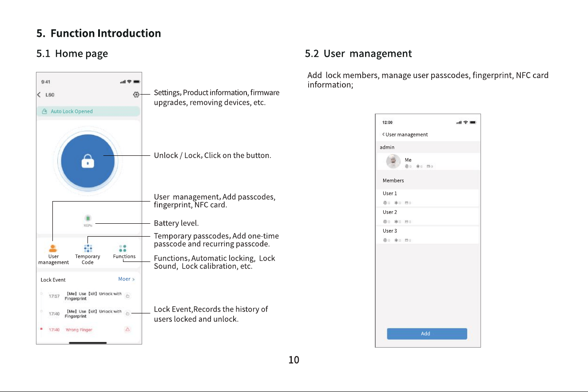Screen dimensions: 588x392
Task: Click the battery icon in the 9:41 status bar
Action: point(136,82)
